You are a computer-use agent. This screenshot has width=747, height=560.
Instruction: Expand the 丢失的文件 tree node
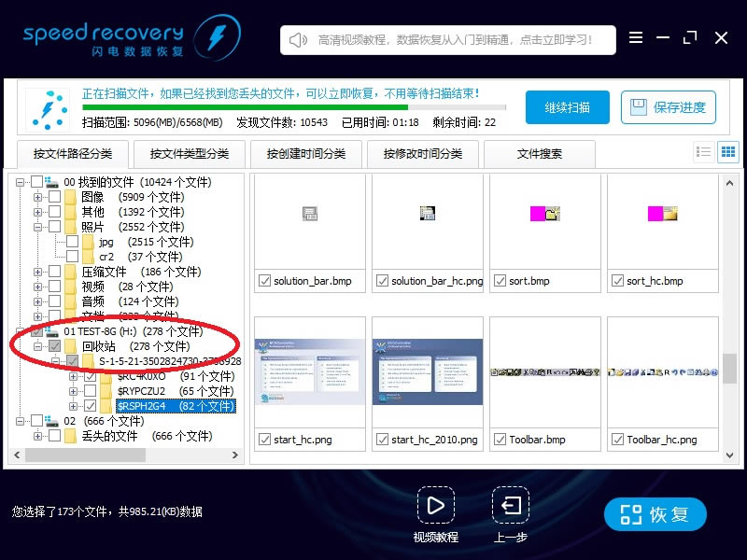coord(37,436)
